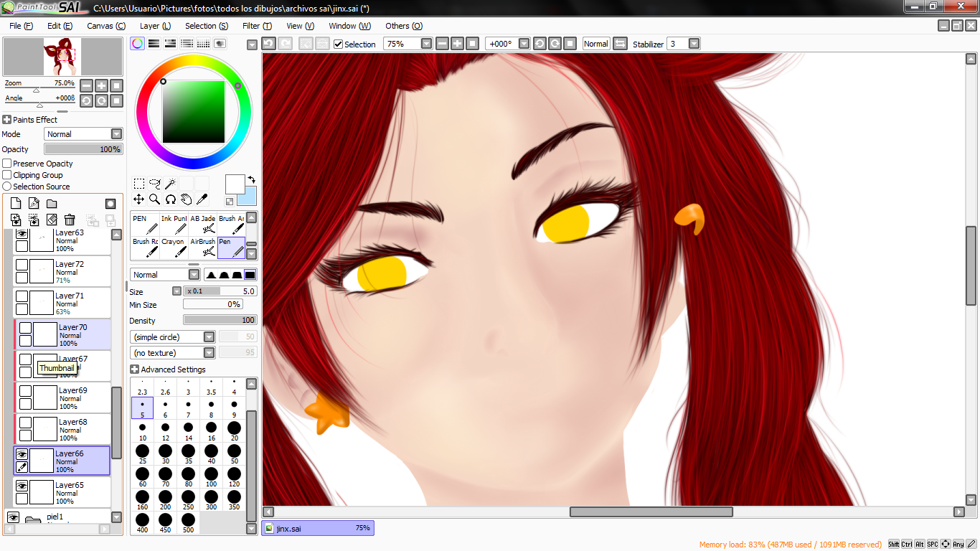Image resolution: width=980 pixels, height=551 pixels.
Task: Show Layer72 by clicking its visibility box
Action: (22, 265)
